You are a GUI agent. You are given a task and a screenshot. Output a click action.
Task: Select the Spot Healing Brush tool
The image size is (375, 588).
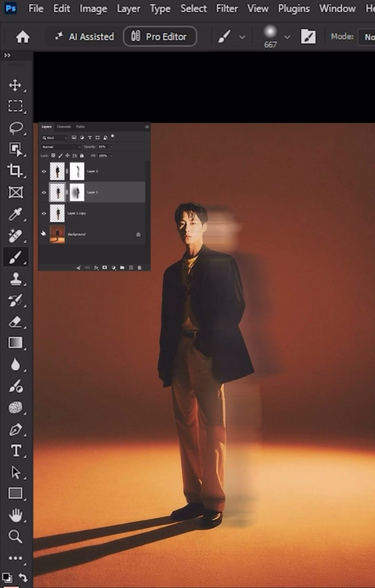pyautogui.click(x=15, y=235)
